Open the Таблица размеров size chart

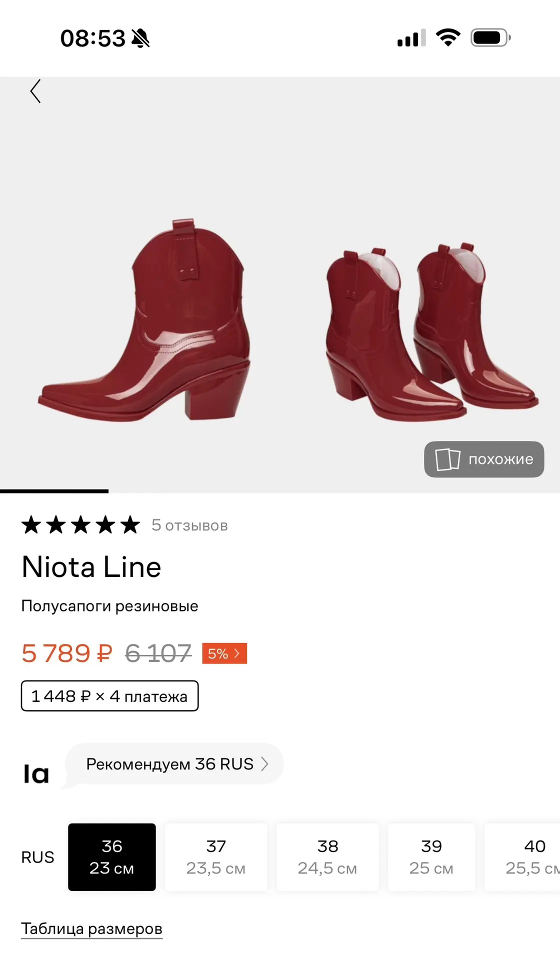coord(91,928)
